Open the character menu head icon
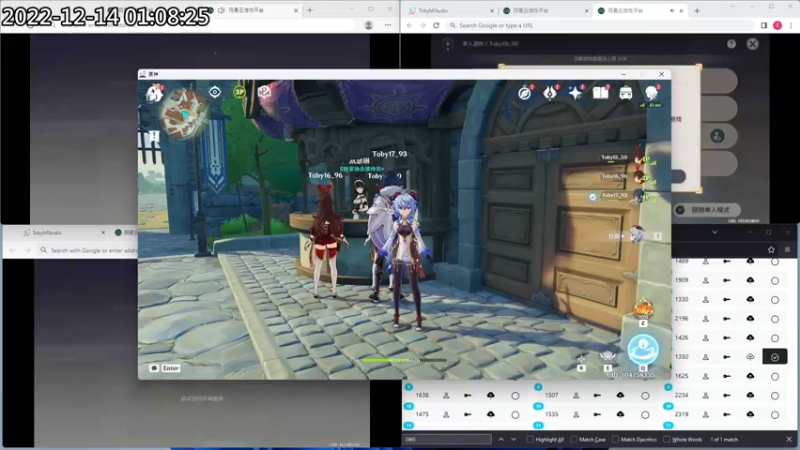This screenshot has height=450, width=800. pos(652,93)
